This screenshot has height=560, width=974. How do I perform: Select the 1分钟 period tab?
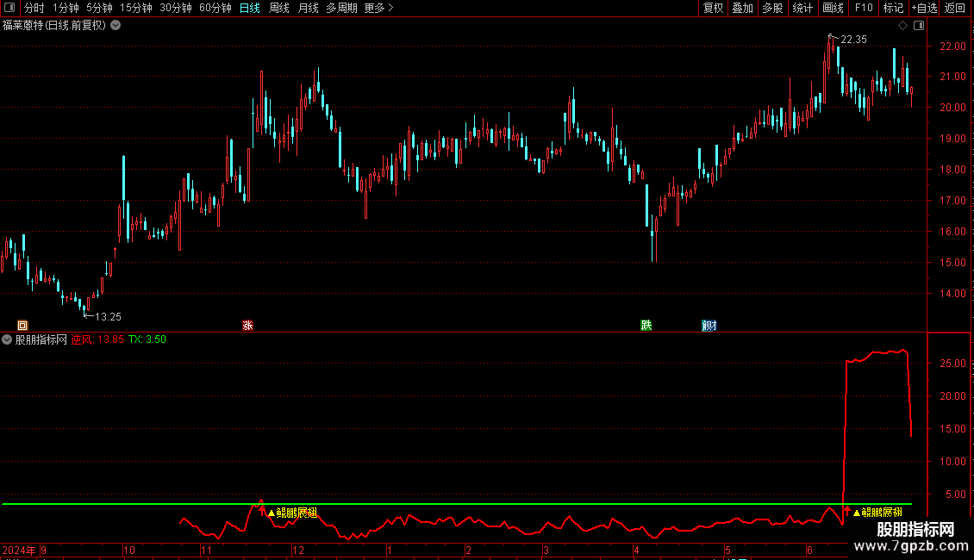pyautogui.click(x=66, y=8)
